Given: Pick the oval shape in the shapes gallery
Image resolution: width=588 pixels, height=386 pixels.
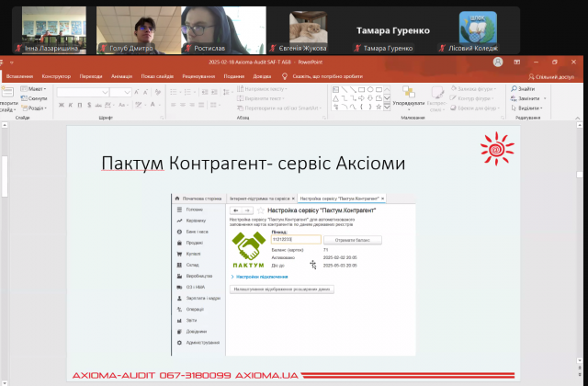Looking at the screenshot, I should tap(370, 90).
